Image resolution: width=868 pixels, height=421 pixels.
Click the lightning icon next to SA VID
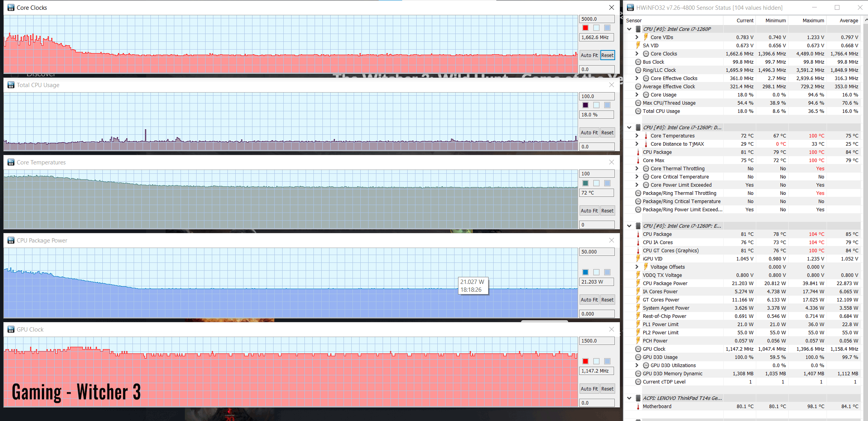(638, 45)
